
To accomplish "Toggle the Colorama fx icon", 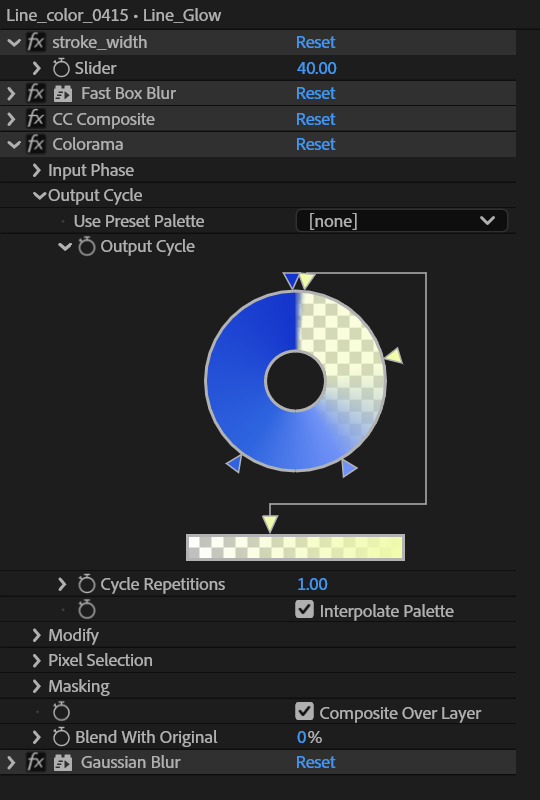I will point(36,144).
